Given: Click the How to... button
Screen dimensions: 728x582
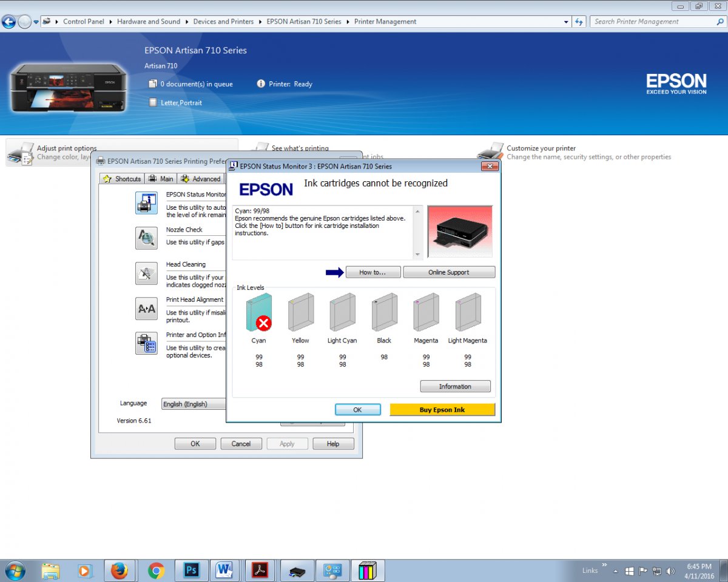Looking at the screenshot, I should [372, 272].
